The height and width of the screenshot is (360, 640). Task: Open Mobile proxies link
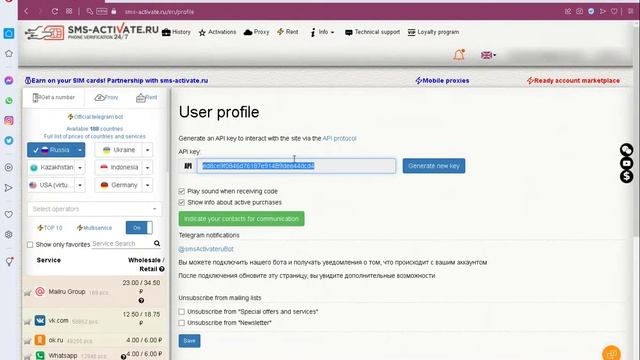pos(442,81)
